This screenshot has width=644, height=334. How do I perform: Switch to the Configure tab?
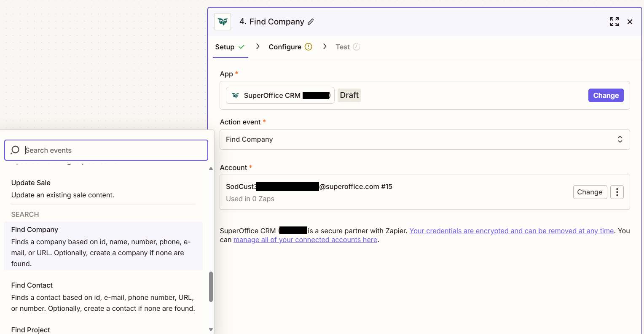click(285, 46)
